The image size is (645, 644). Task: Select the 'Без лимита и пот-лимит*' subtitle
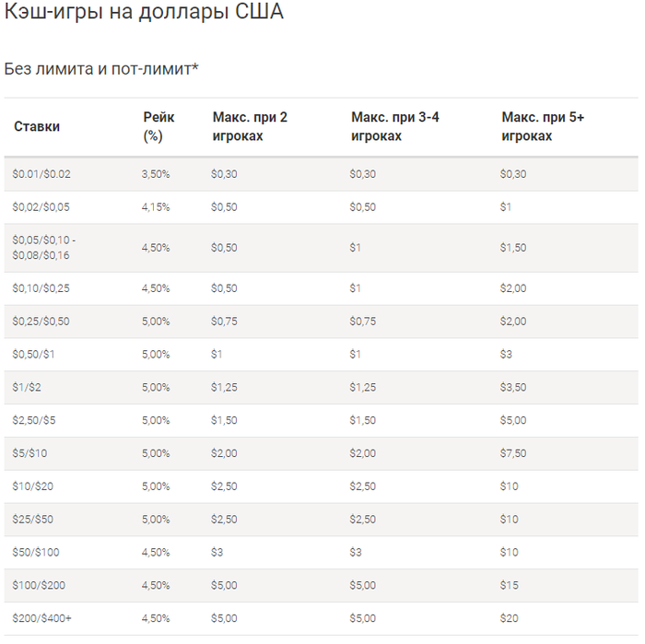[101, 69]
